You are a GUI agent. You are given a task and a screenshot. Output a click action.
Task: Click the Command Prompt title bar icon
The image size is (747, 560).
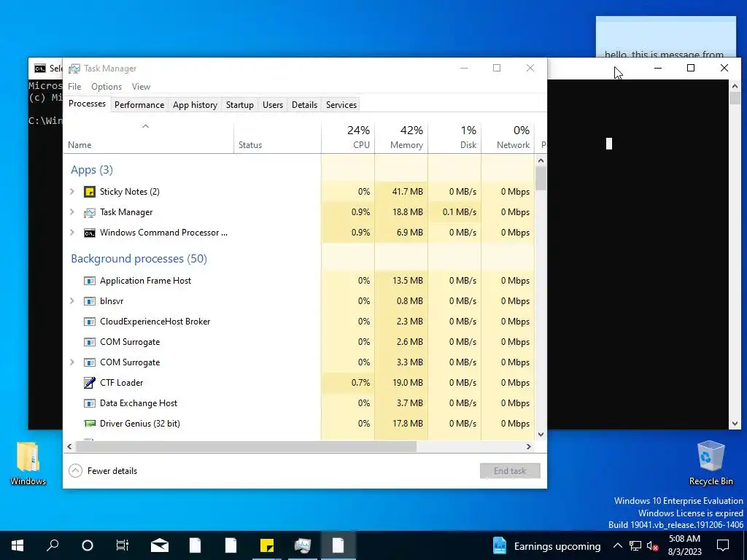click(x=40, y=69)
